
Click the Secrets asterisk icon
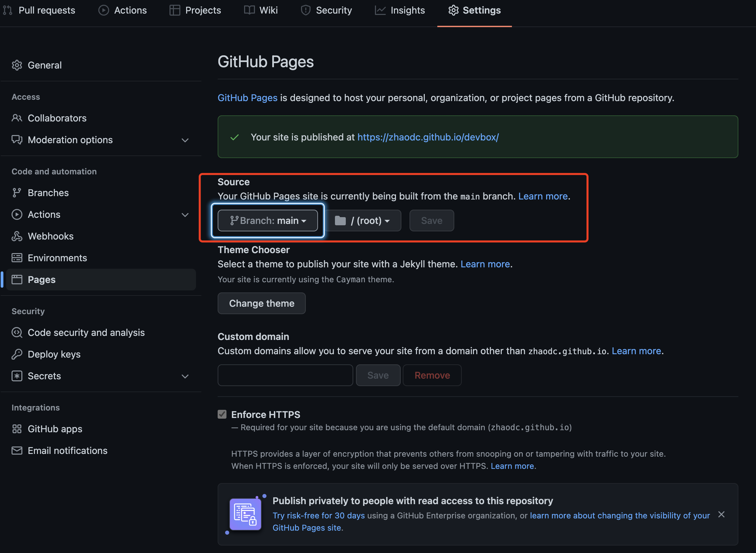(x=17, y=376)
